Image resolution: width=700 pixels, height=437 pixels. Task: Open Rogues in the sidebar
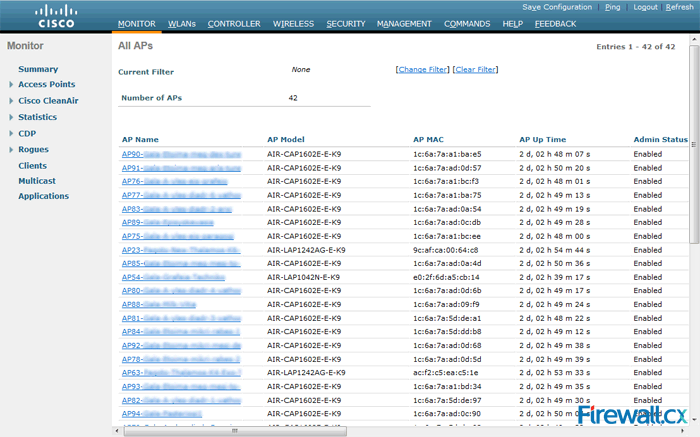coord(33,150)
